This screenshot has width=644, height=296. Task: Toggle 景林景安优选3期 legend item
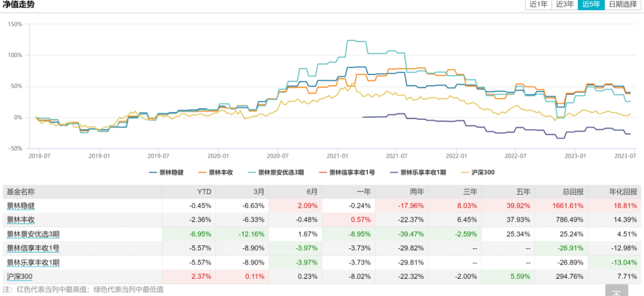pyautogui.click(x=281, y=172)
